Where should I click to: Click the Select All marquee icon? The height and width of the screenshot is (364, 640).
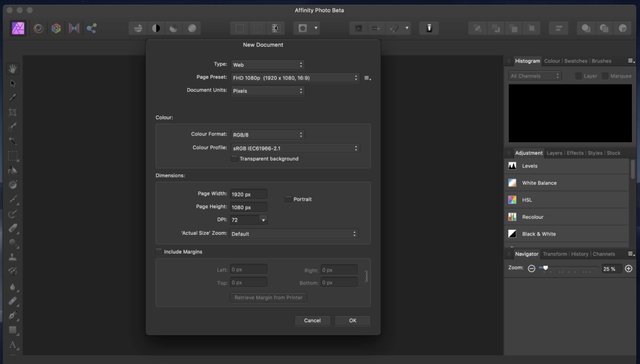[x=239, y=28]
